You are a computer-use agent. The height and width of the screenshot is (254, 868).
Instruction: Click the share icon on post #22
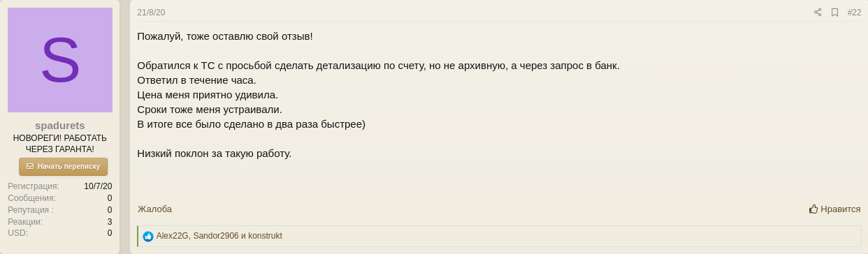pos(818,13)
